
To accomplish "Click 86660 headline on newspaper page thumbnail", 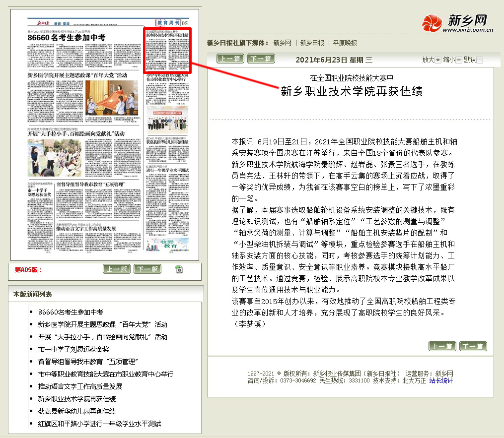I will (67, 38).
